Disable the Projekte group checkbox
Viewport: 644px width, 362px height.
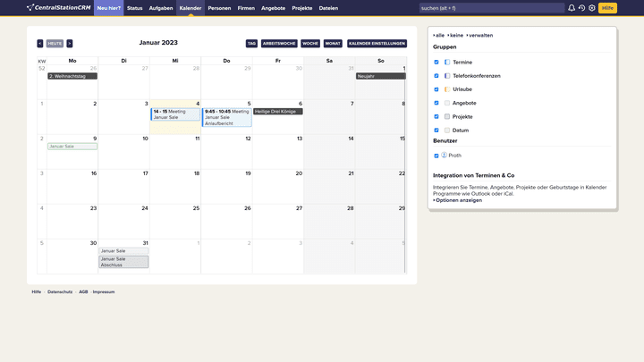[x=436, y=116]
